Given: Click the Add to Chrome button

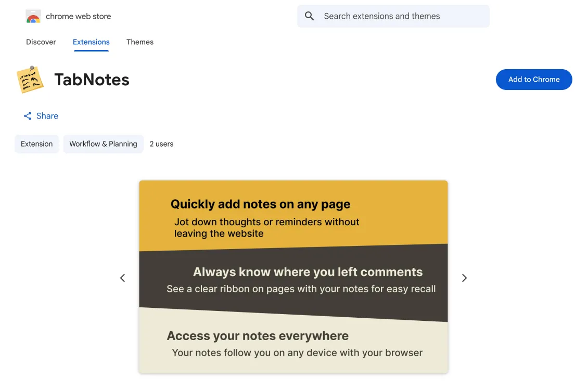Looking at the screenshot, I should pos(534,80).
